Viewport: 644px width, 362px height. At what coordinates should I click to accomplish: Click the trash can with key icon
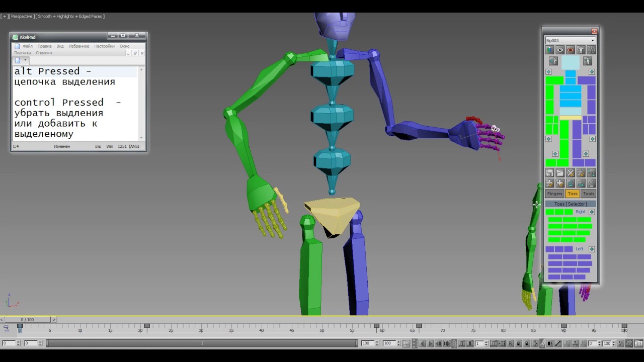581,172
